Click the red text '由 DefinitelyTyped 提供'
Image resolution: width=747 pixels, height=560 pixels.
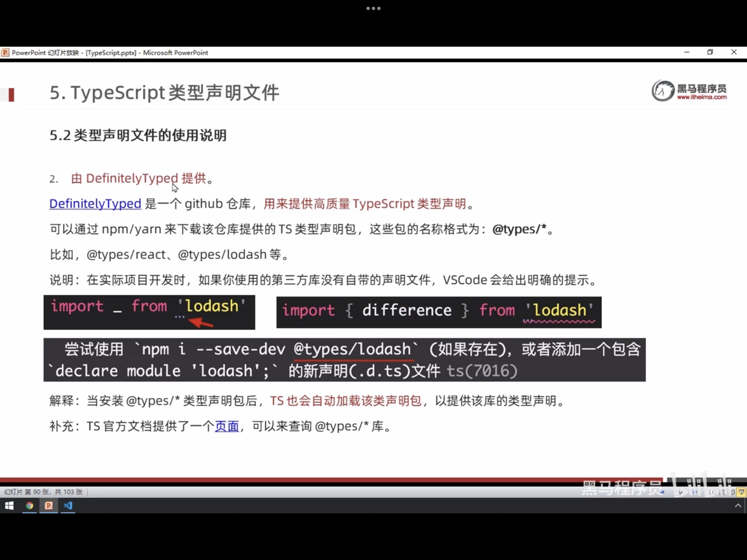click(x=139, y=178)
